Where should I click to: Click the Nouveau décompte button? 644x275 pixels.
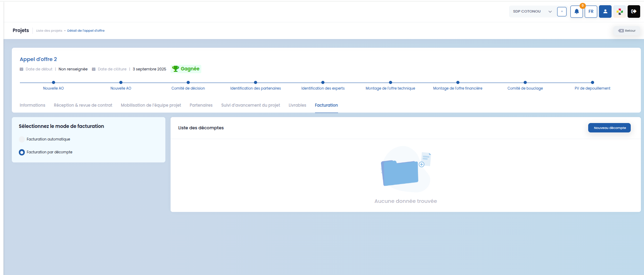(x=609, y=128)
